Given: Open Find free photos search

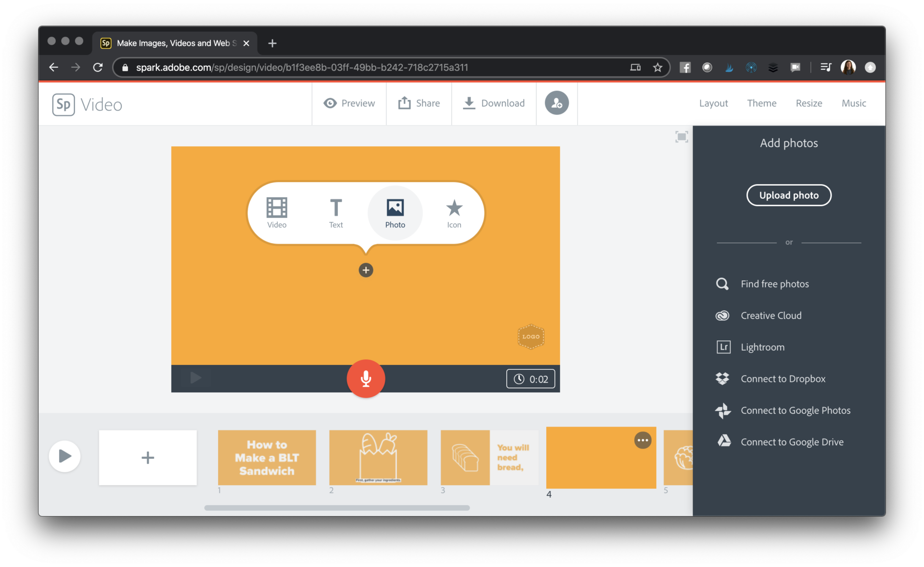Looking at the screenshot, I should point(774,284).
